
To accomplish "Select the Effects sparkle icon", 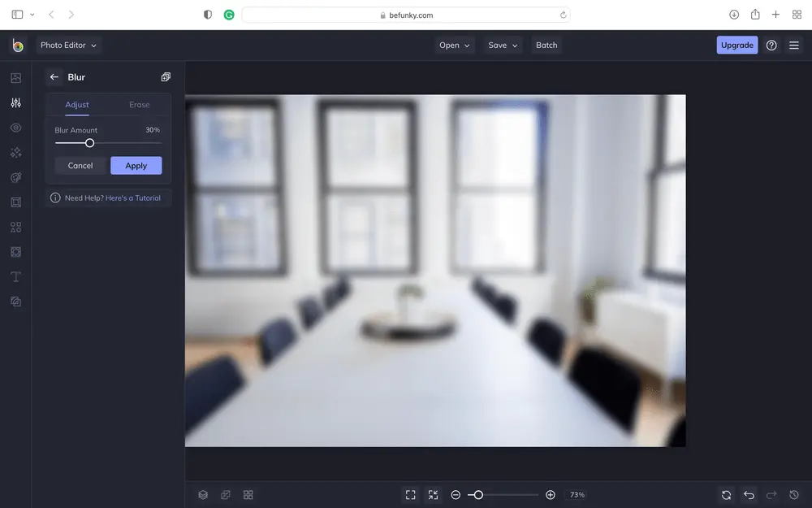I will point(15,152).
